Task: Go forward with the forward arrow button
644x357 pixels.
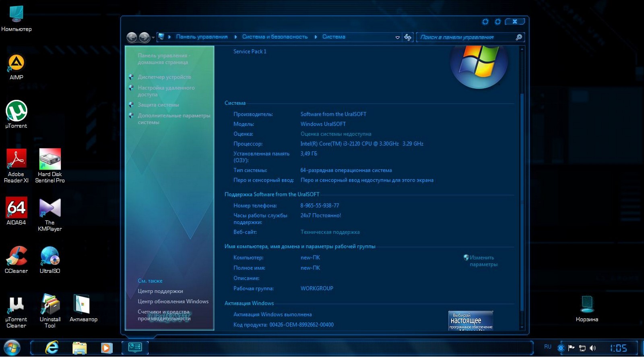Action: pos(144,37)
